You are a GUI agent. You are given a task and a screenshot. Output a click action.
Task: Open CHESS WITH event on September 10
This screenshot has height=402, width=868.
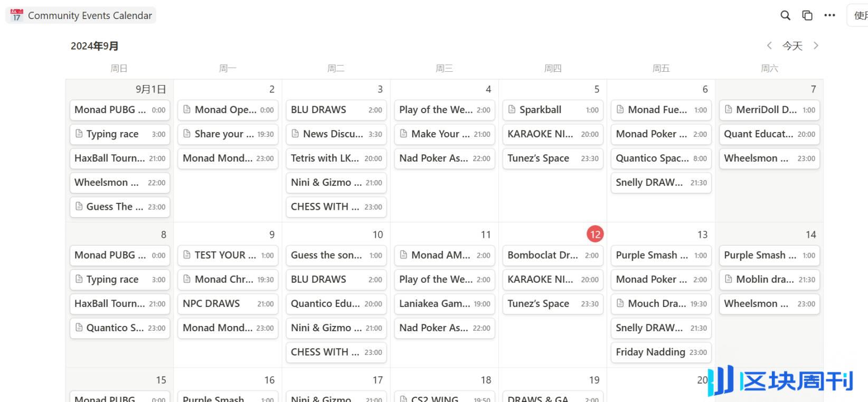click(x=336, y=352)
